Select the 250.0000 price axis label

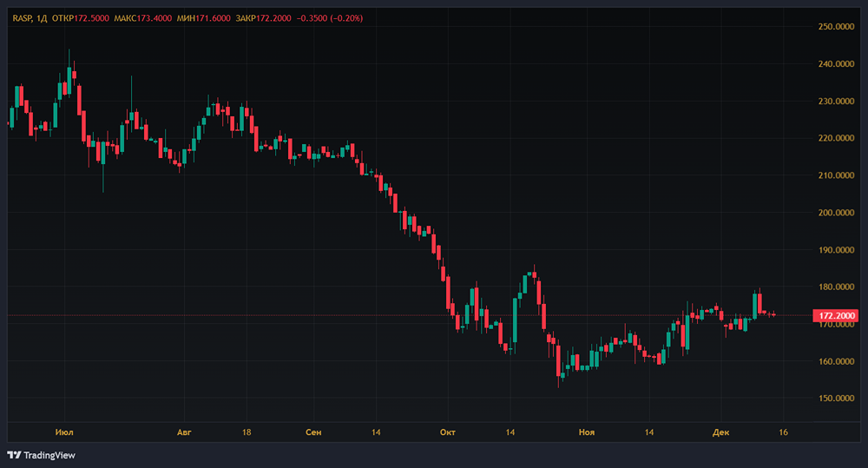(x=836, y=27)
